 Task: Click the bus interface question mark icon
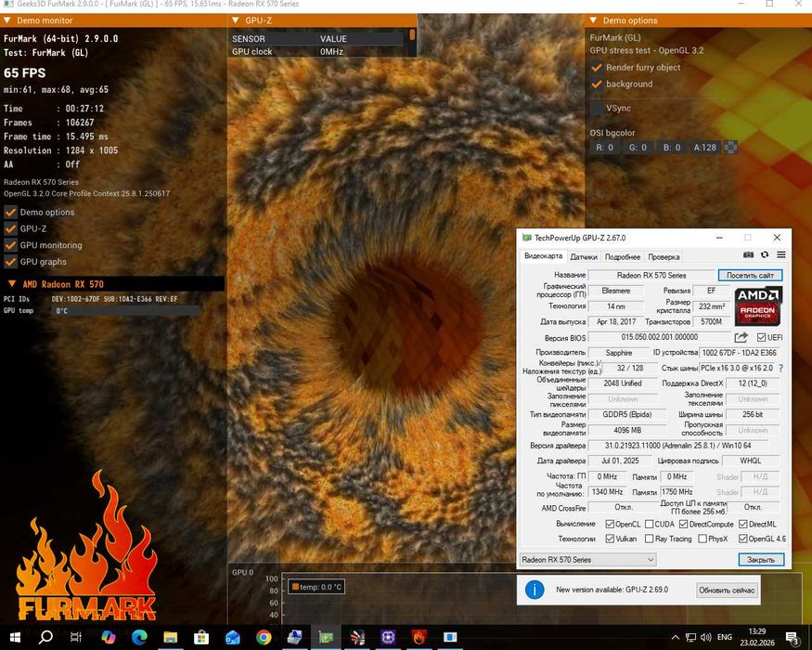pos(781,368)
